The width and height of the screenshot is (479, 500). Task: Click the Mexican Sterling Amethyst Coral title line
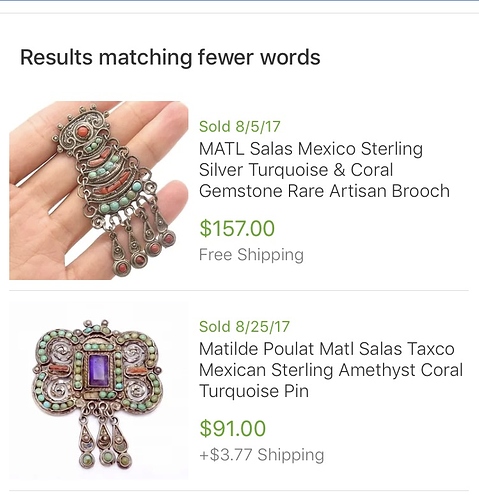(331, 370)
